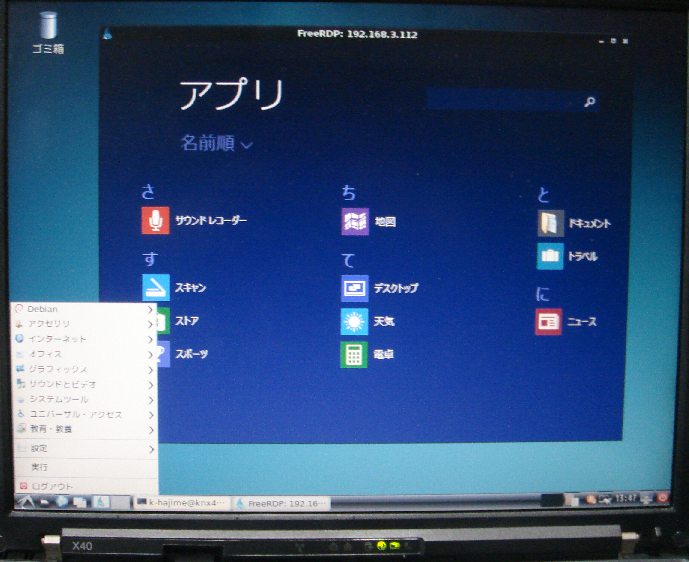689x562 pixels.
Task: Launch the web browser globe icon on taskbar
Action: [62, 501]
